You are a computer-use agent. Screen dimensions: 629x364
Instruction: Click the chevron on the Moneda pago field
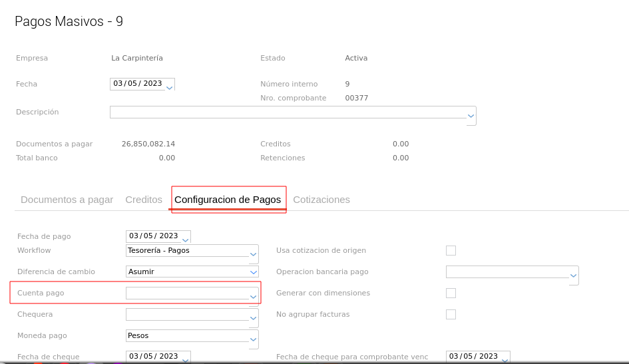point(253,339)
